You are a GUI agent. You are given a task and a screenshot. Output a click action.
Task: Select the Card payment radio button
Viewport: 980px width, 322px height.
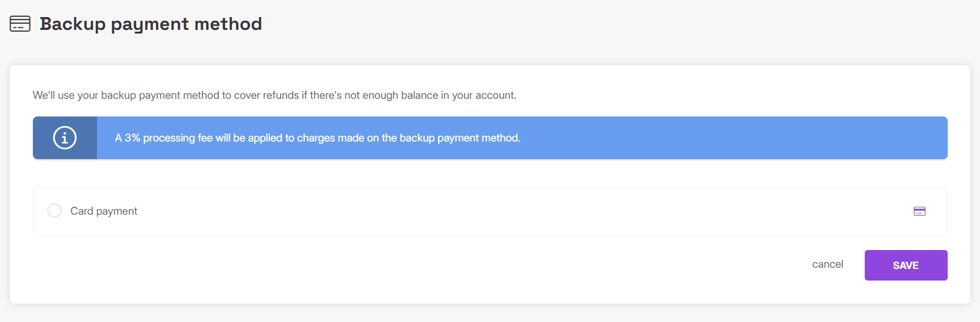[54, 210]
